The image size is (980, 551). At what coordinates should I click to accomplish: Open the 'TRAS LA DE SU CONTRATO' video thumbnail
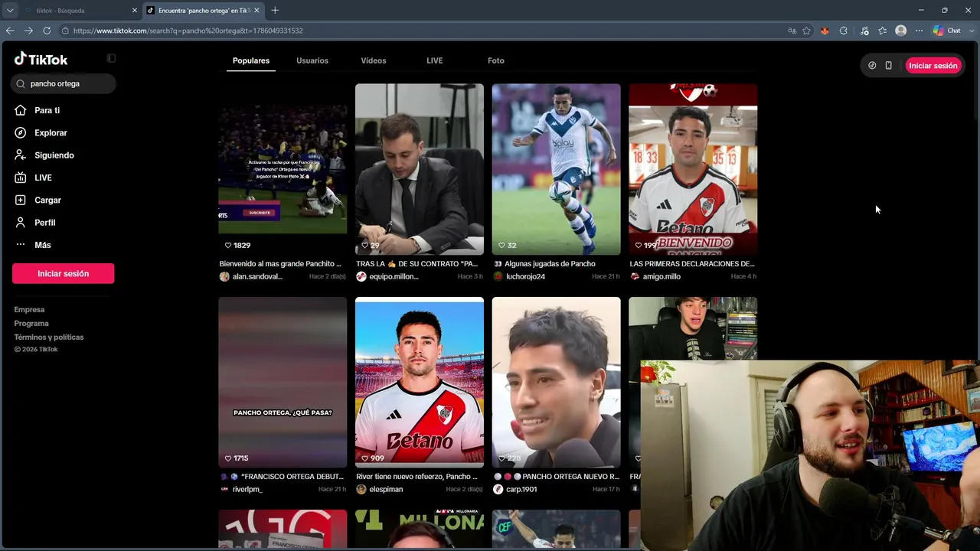coord(420,169)
